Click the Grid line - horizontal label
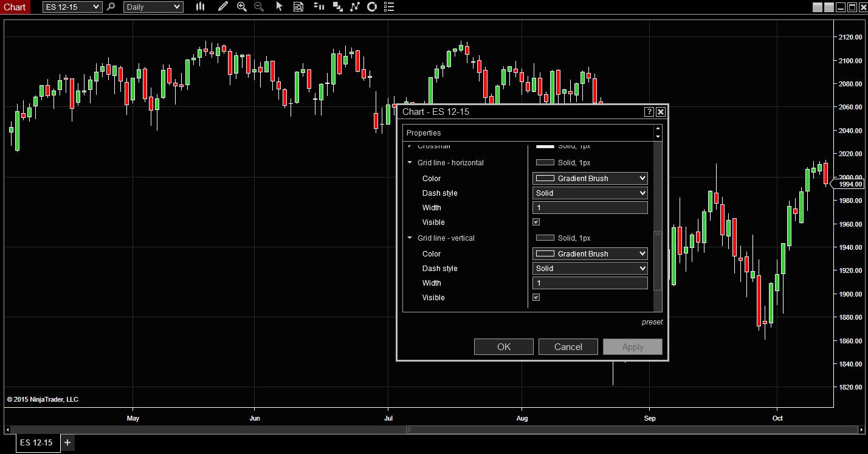 click(450, 163)
